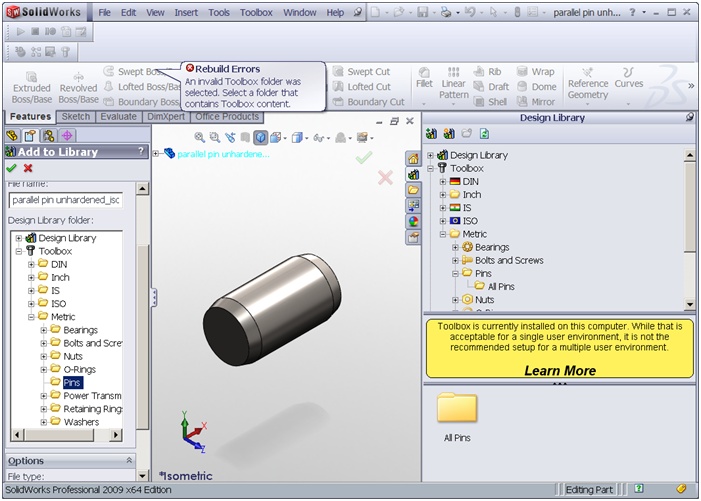This screenshot has height=501, width=701.
Task: Open the Add to Library help question mark
Action: tap(141, 151)
